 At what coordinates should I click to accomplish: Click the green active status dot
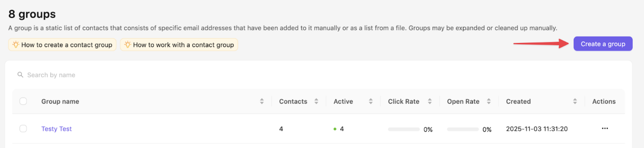click(335, 129)
